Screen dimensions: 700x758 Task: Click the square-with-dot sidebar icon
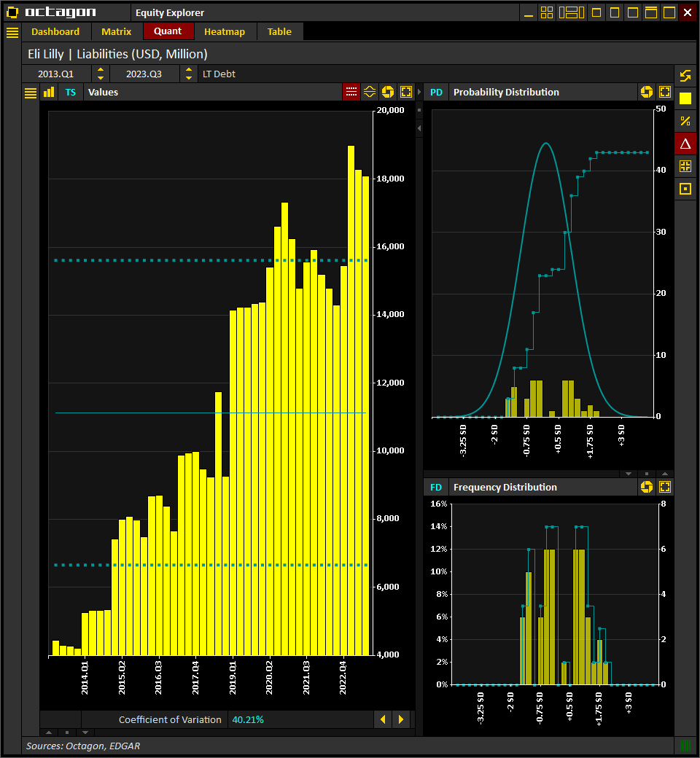click(685, 189)
